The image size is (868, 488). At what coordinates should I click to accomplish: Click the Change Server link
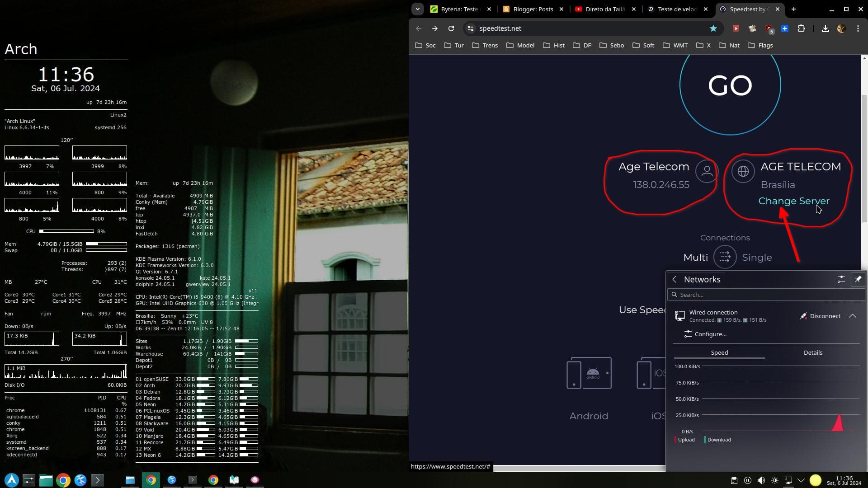[x=793, y=201]
